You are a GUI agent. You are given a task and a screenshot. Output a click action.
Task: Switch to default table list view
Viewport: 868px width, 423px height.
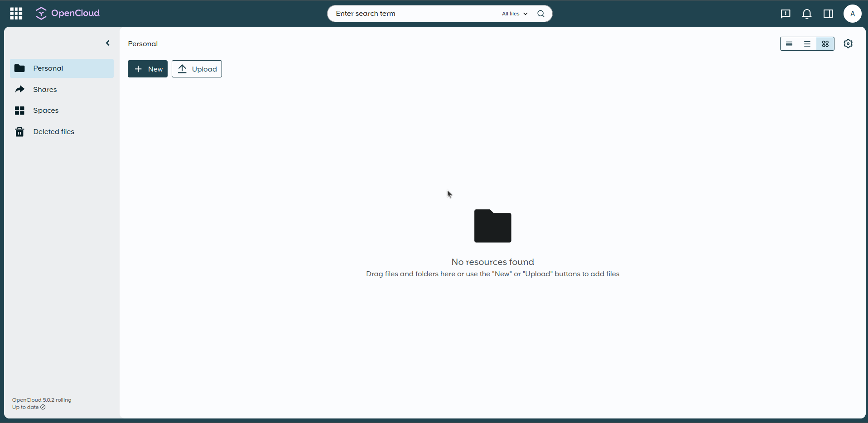point(807,44)
